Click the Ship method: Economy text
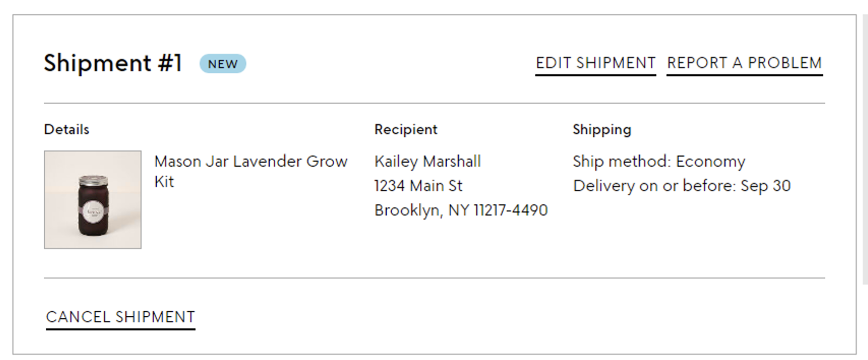 [x=659, y=162]
